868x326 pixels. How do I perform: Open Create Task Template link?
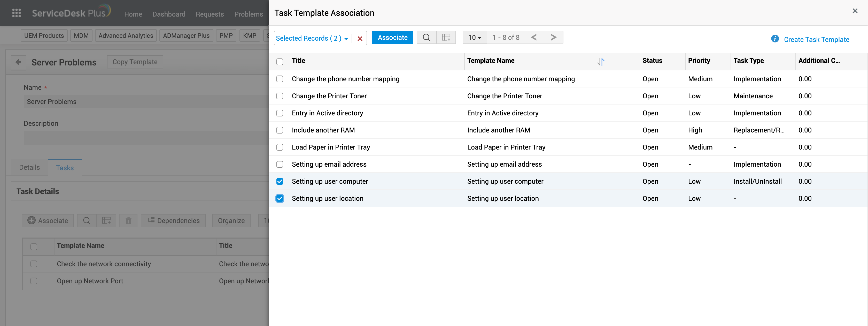point(816,40)
